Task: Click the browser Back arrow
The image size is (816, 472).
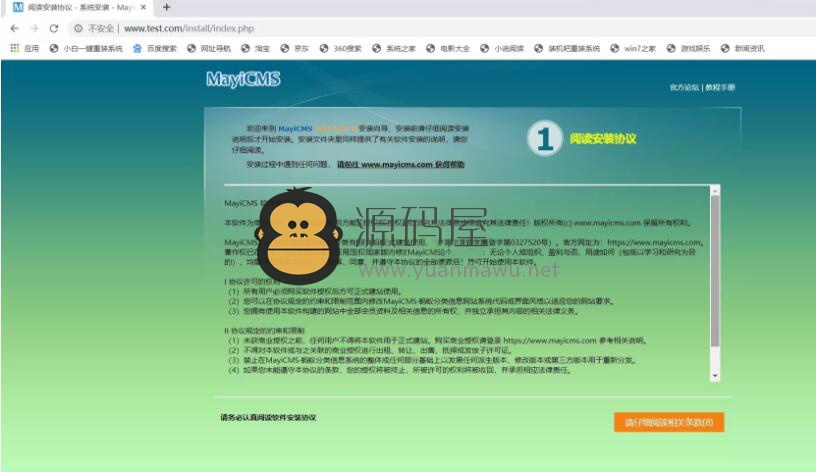Action: tap(15, 28)
